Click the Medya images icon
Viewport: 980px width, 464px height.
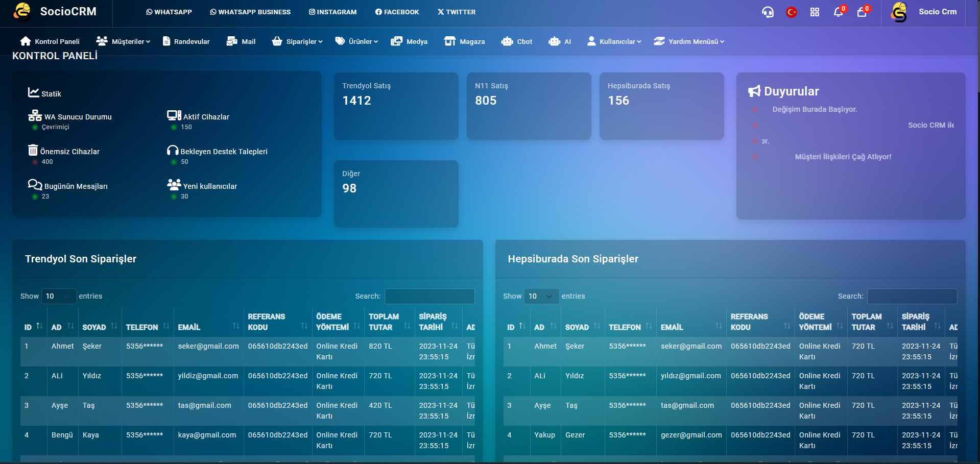(396, 41)
